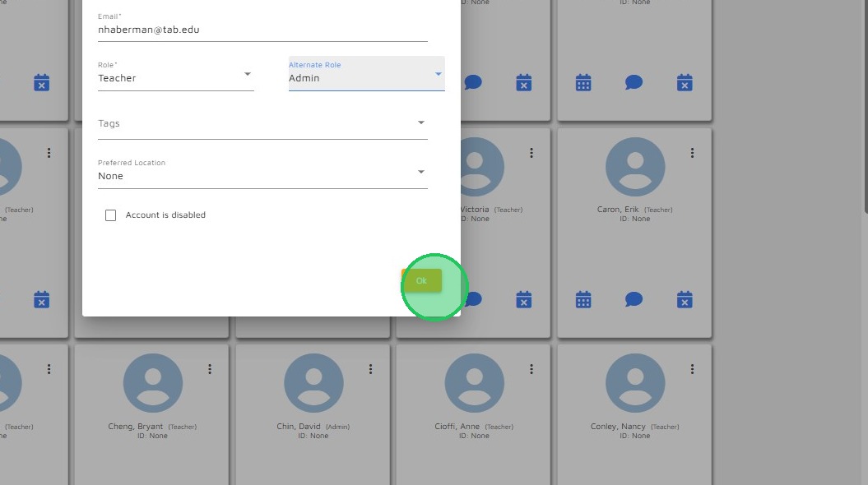This screenshot has height=485, width=868.
Task: Click the calendar-x icon in card above Victoria
Action: coord(523,83)
